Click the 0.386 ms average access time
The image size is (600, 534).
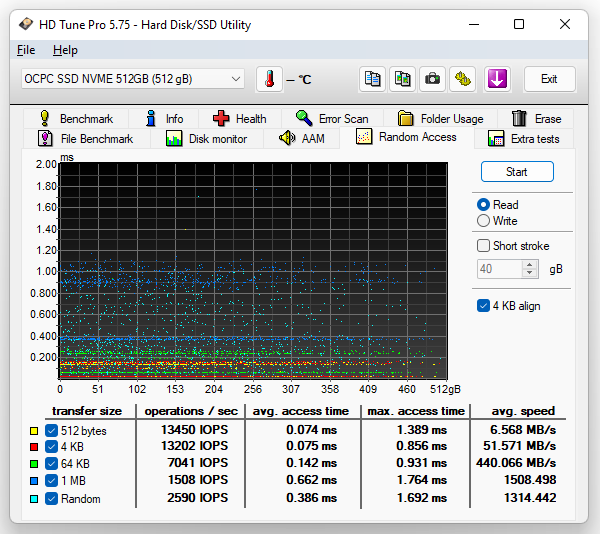(x=311, y=498)
